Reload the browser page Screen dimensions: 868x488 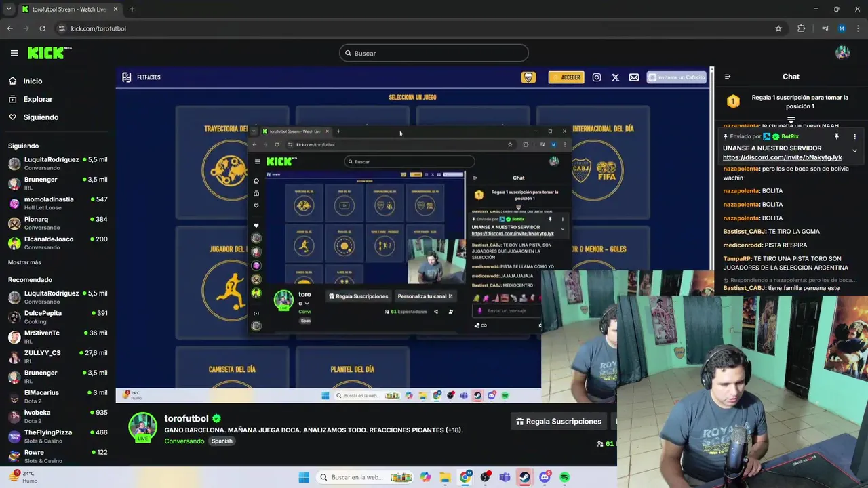(42, 28)
